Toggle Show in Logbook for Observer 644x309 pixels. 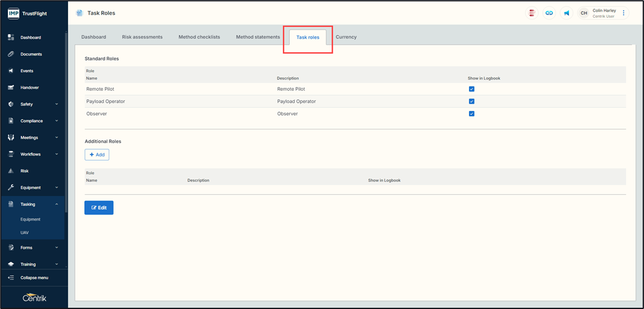471,113
